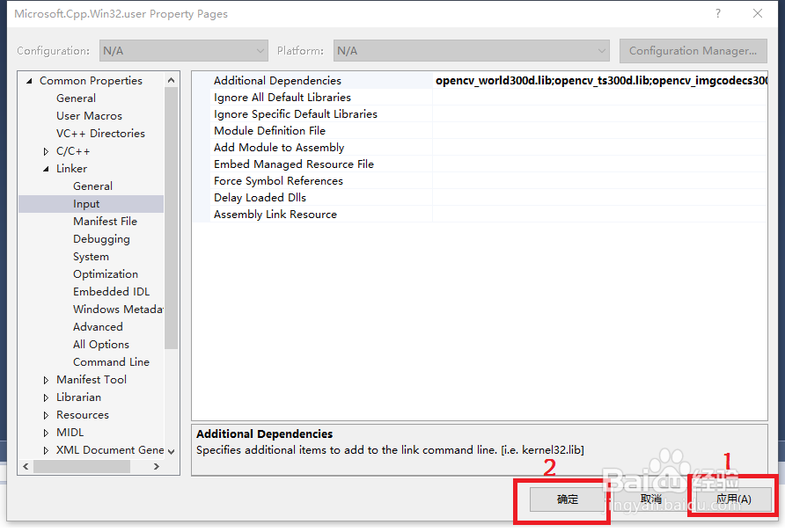
Task: Select Ignore All Default Libraries property
Action: (282, 97)
